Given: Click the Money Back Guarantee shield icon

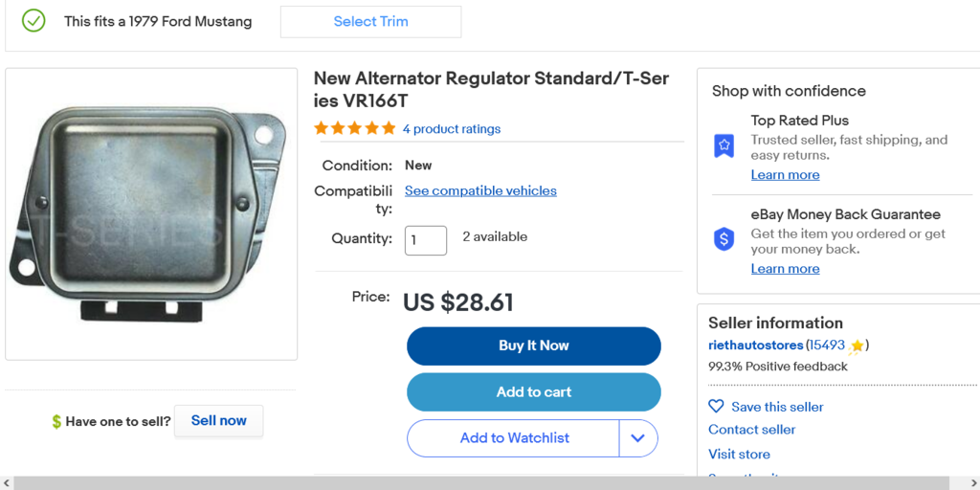Looking at the screenshot, I should pyautogui.click(x=724, y=239).
